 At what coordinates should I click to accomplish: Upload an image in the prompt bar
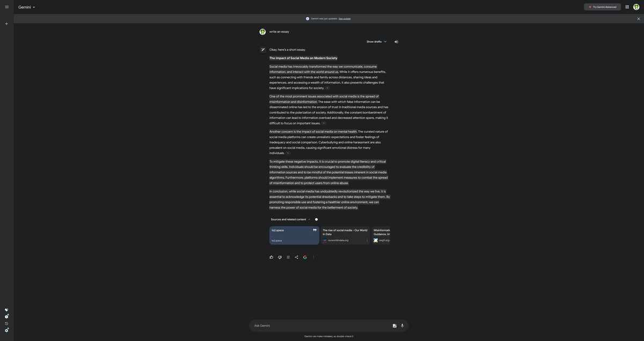395,326
